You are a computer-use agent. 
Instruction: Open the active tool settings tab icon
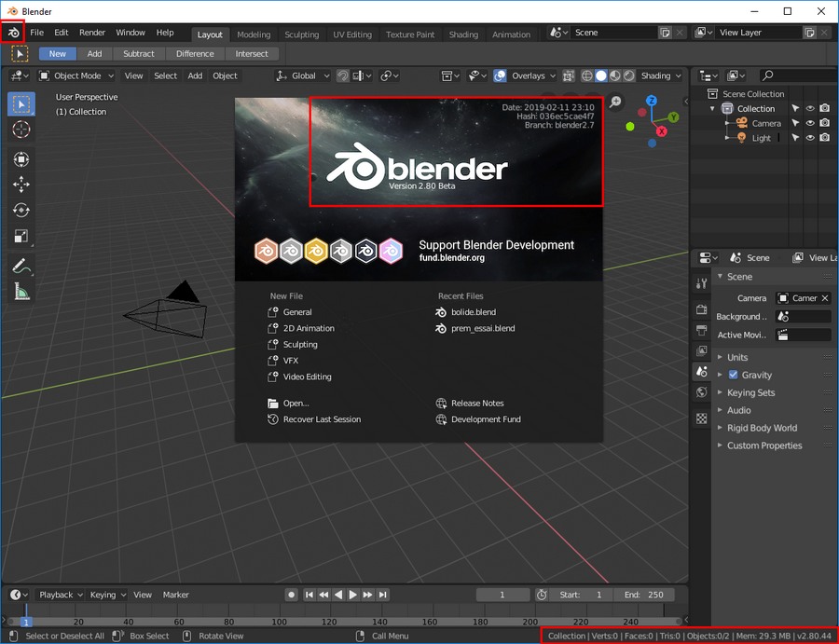click(701, 283)
